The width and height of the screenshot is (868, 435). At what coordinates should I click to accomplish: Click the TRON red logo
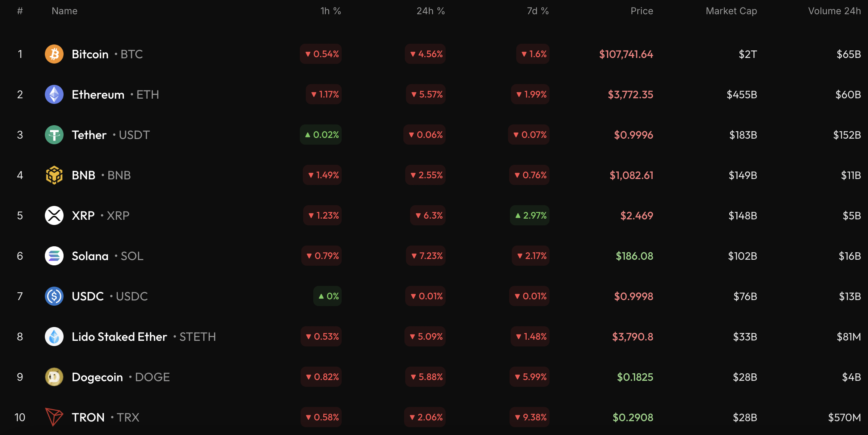(x=54, y=417)
